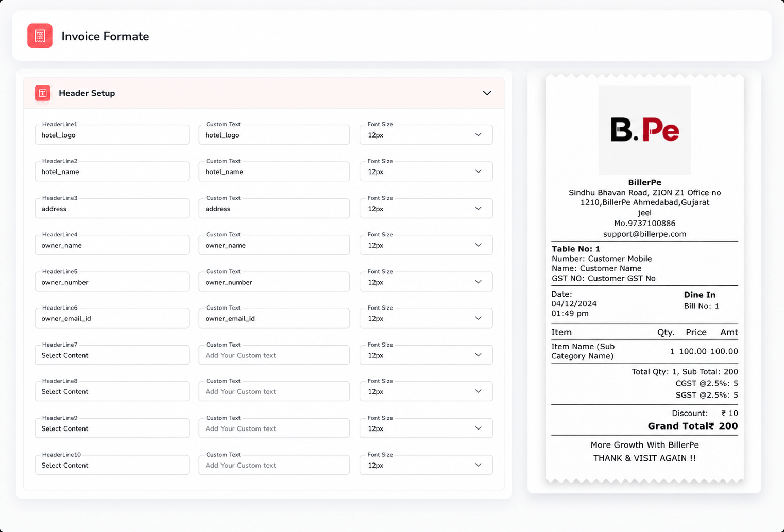Select the HeaderLine3 address field

(x=112, y=209)
